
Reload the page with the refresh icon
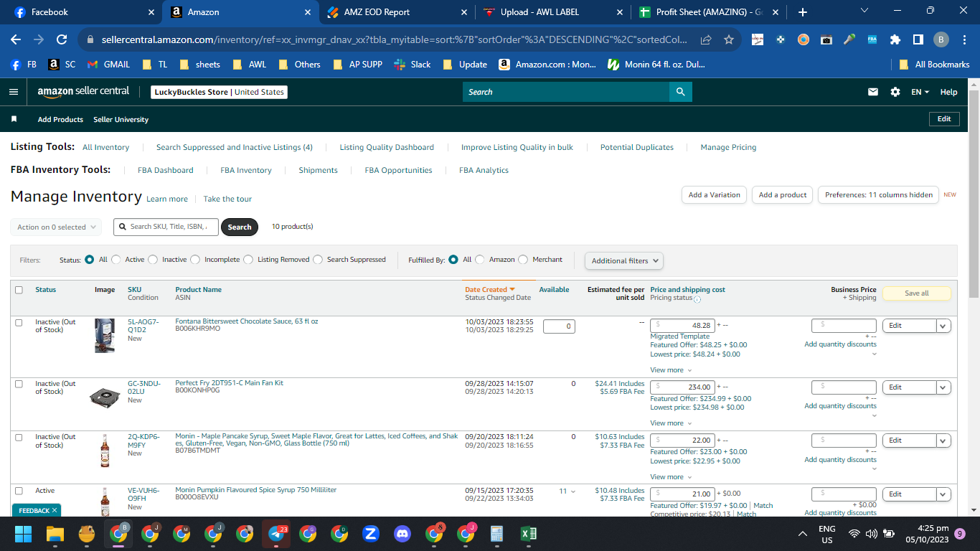62,40
